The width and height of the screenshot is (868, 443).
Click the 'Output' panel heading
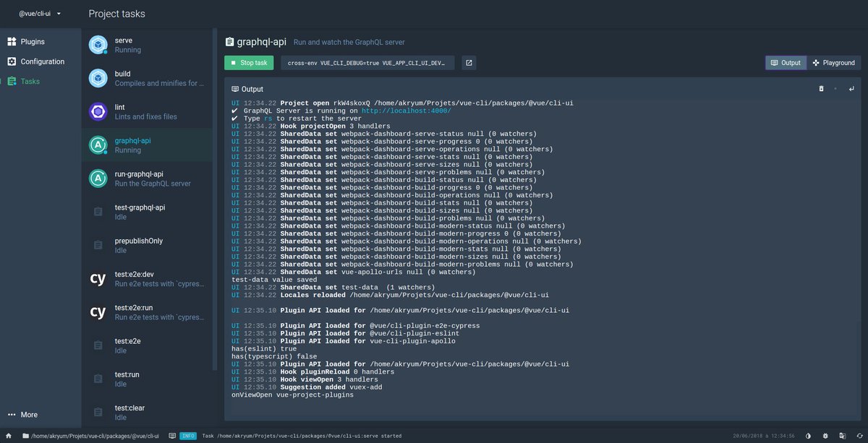(x=252, y=89)
